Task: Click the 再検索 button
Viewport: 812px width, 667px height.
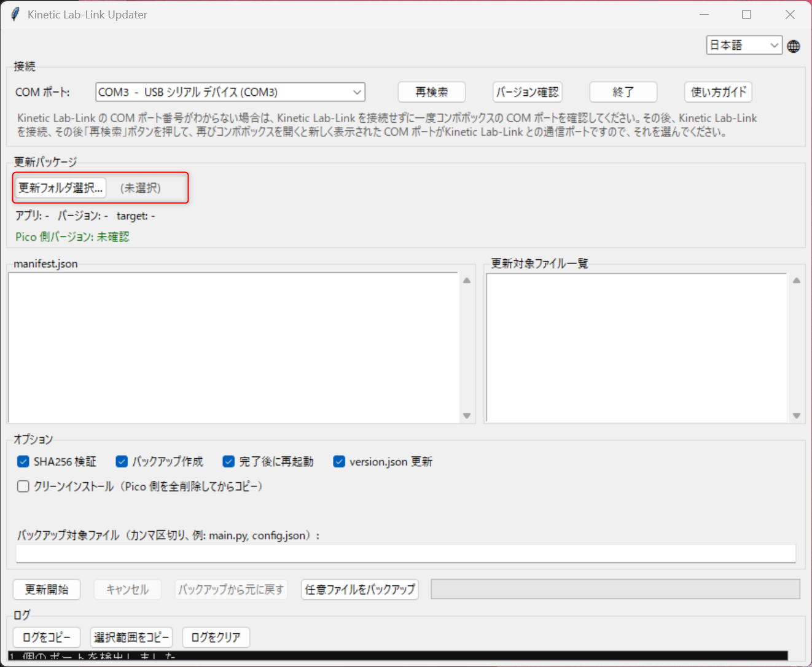Action: coord(431,92)
